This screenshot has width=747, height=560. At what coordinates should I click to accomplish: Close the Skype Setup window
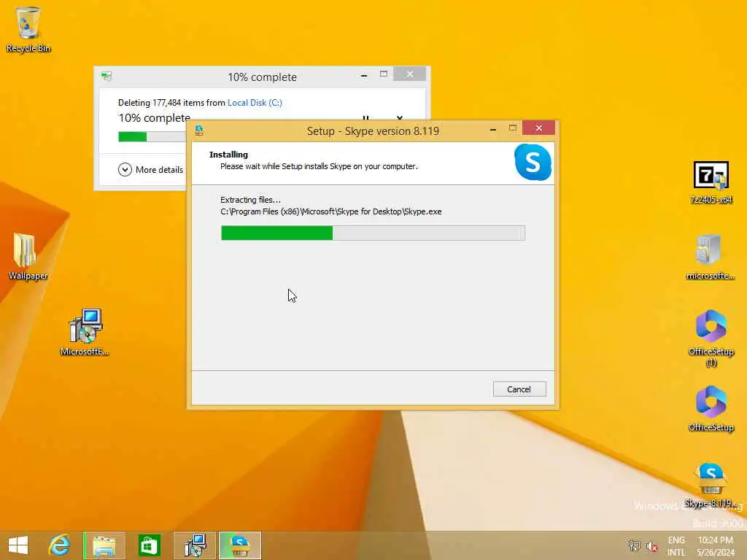539,128
